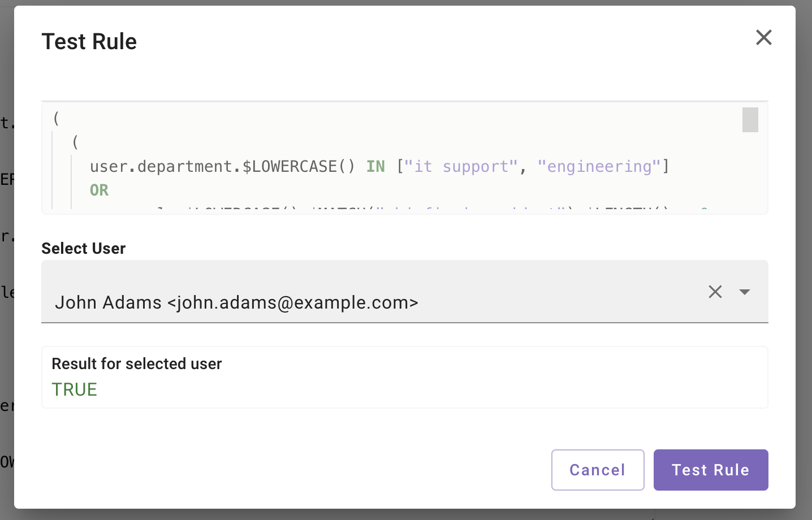Screen dimensions: 812x520
Task: Expand the Select User dropdown arrow
Action: pos(744,292)
